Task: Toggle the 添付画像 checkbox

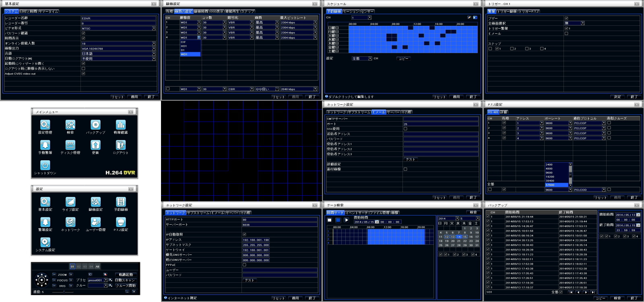Action: [x=405, y=169]
